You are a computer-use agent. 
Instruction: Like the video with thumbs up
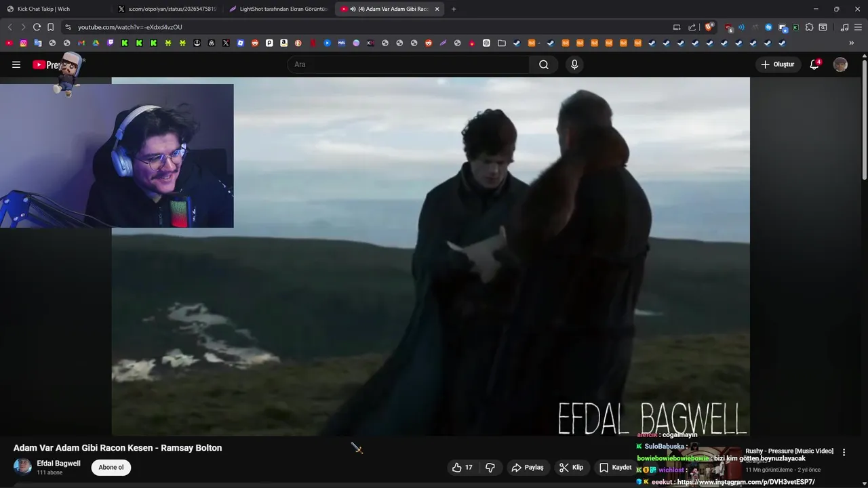coord(462,468)
